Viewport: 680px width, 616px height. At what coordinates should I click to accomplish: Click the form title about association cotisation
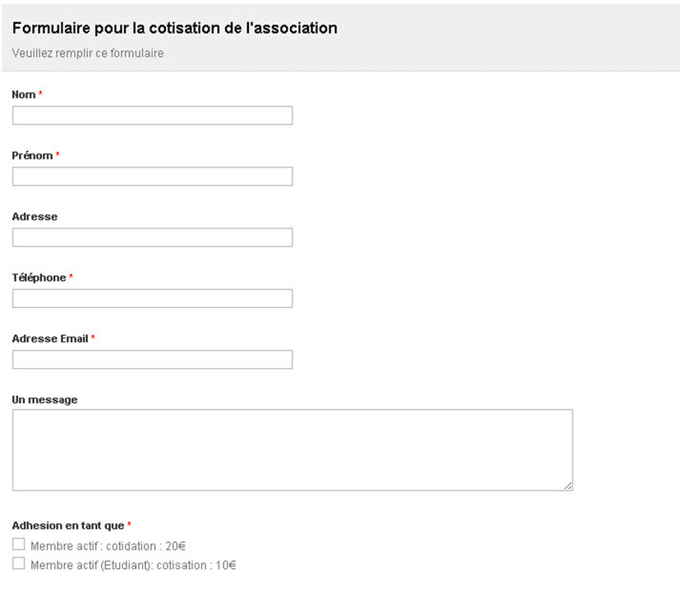[x=173, y=27]
